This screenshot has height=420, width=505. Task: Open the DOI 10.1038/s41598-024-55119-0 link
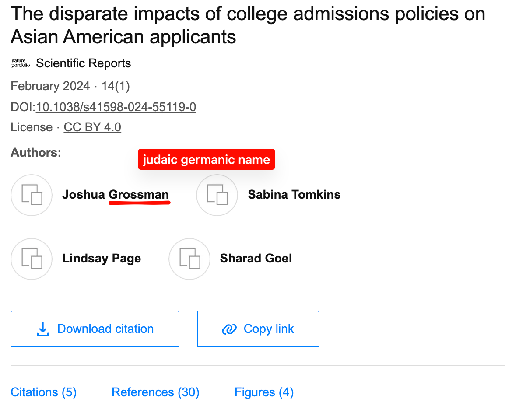coord(116,107)
